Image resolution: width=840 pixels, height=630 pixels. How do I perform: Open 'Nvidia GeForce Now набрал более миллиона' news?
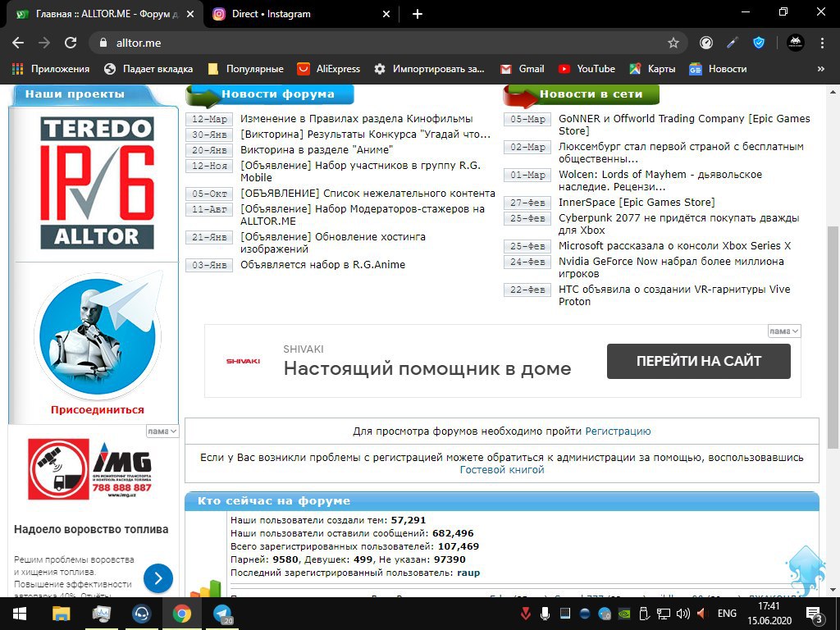pyautogui.click(x=671, y=267)
